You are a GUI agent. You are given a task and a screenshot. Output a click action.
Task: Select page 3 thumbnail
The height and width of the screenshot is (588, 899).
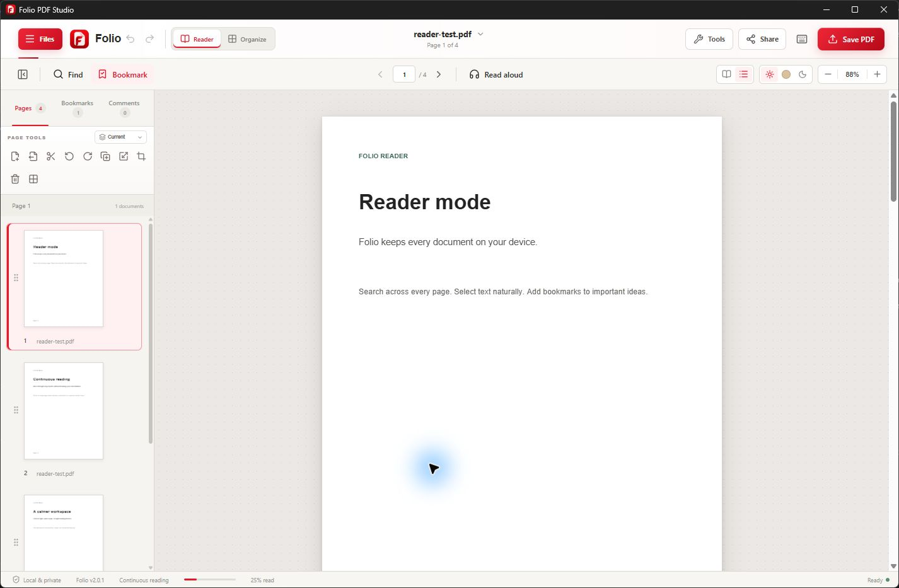(x=64, y=533)
